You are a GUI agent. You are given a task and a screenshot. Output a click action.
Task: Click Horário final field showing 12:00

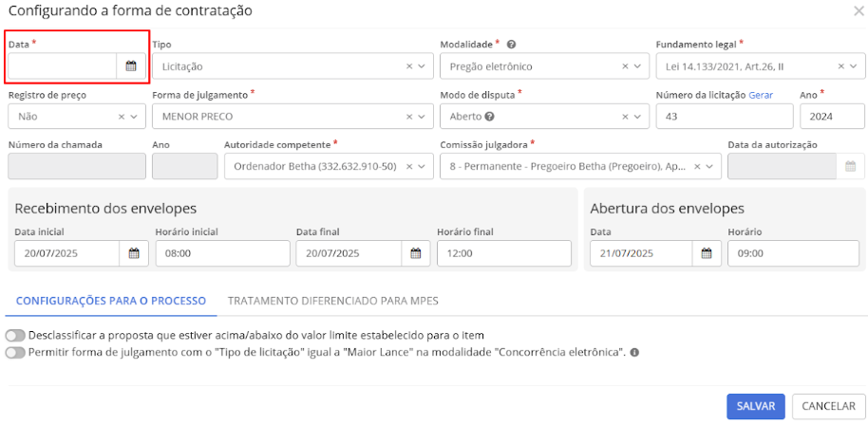504,253
